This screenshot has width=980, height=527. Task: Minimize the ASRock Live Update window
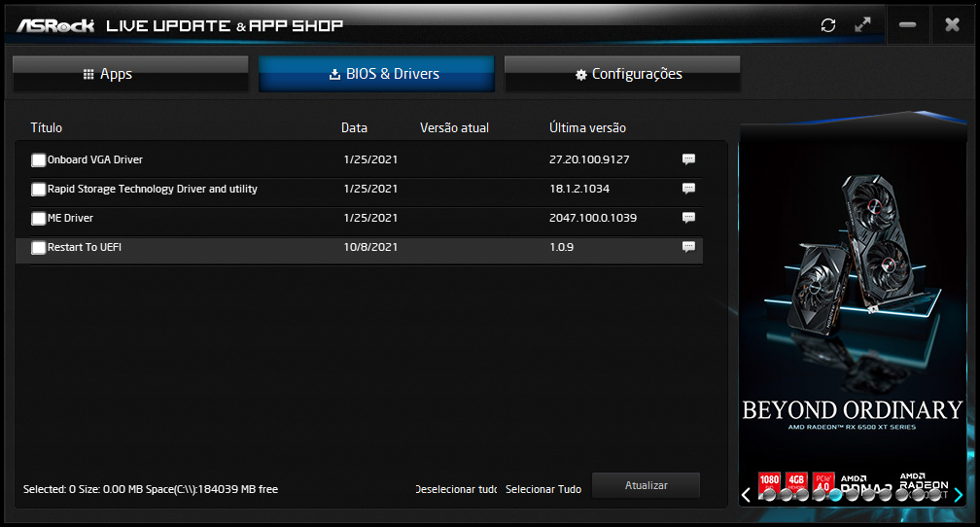tap(907, 25)
